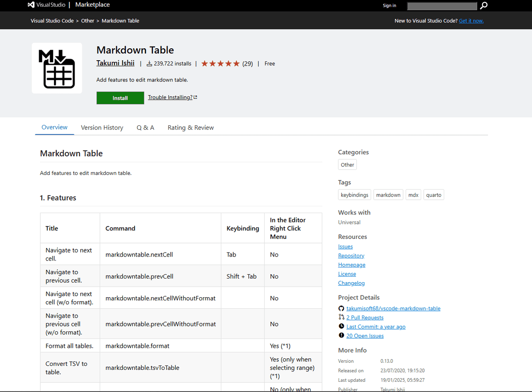This screenshot has height=392, width=532.
Task: Click the Sign in link
Action: [x=389, y=5]
